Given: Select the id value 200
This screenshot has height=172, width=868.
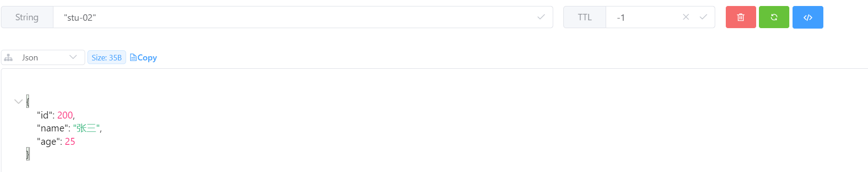Looking at the screenshot, I should point(65,115).
